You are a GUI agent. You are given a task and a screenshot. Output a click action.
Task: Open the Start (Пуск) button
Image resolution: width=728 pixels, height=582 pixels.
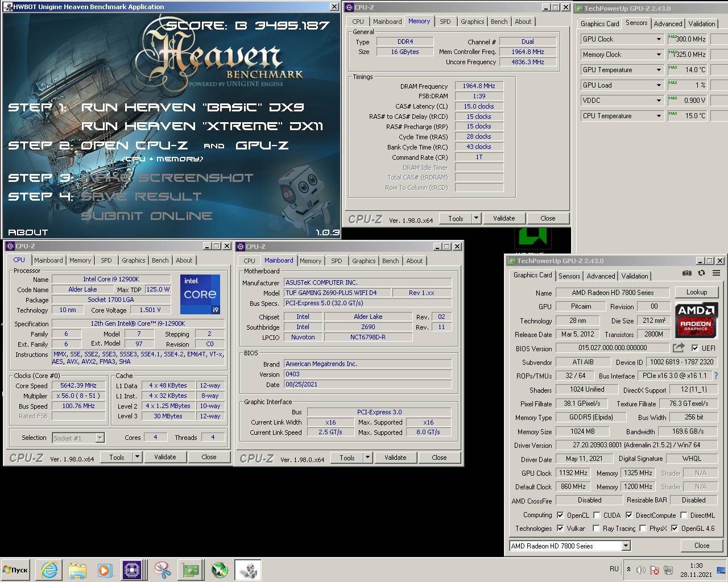point(16,569)
